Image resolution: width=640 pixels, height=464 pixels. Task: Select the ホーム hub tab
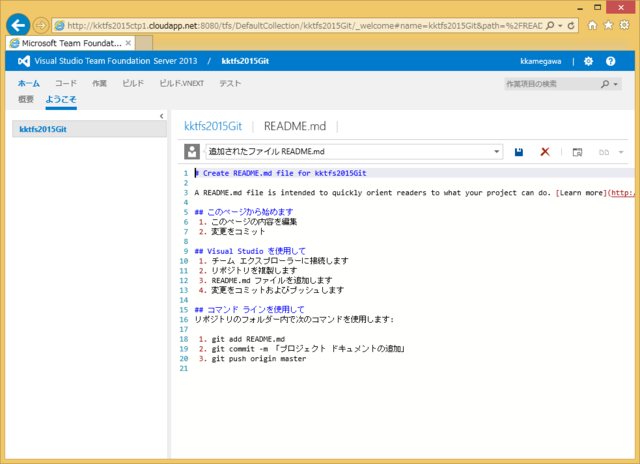click(29, 83)
